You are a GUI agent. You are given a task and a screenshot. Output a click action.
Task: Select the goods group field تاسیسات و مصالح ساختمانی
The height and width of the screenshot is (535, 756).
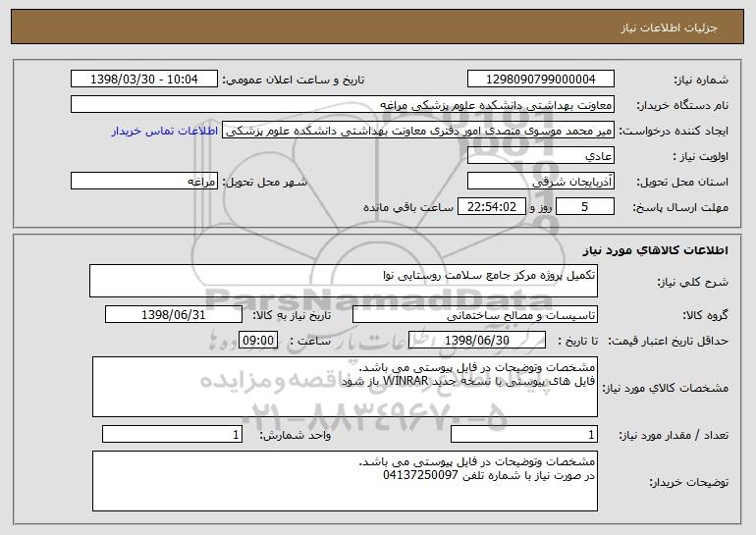click(475, 315)
